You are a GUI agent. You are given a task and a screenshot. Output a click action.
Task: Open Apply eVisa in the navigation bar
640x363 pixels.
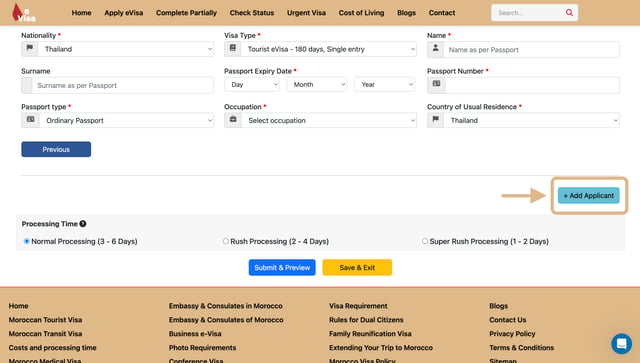point(124,13)
